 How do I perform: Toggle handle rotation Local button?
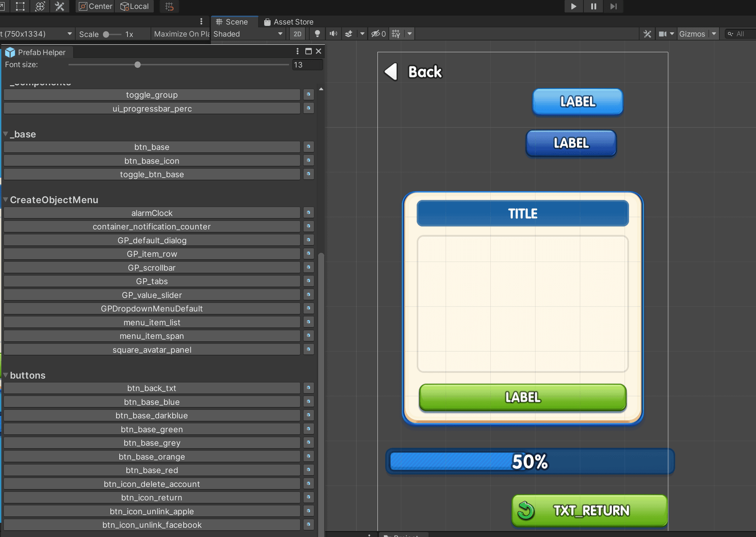pyautogui.click(x=135, y=6)
